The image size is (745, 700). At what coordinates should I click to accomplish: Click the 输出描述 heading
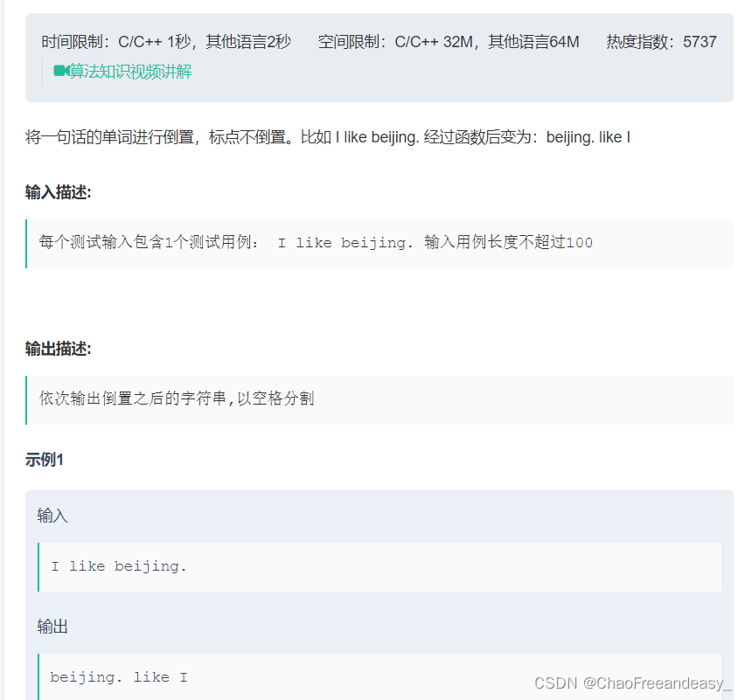[58, 349]
